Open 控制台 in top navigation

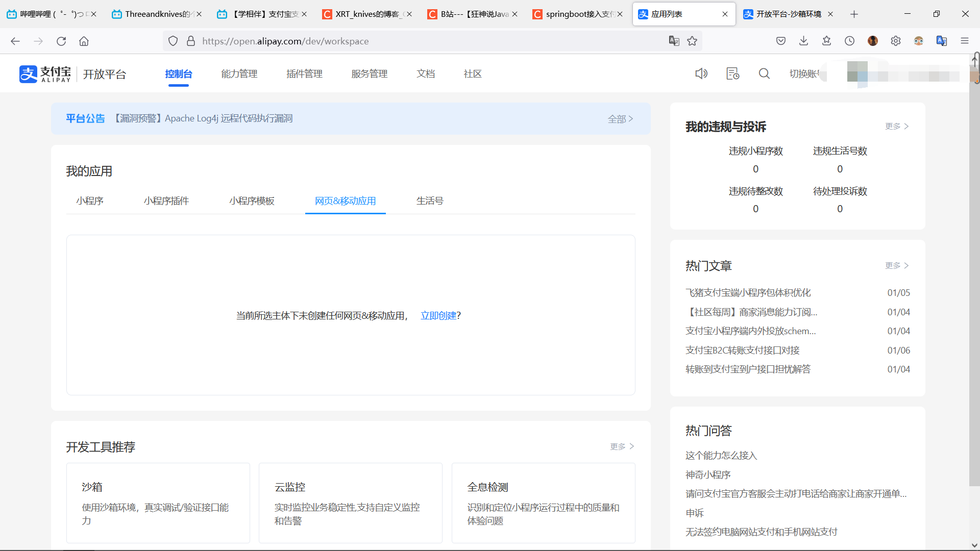tap(179, 74)
